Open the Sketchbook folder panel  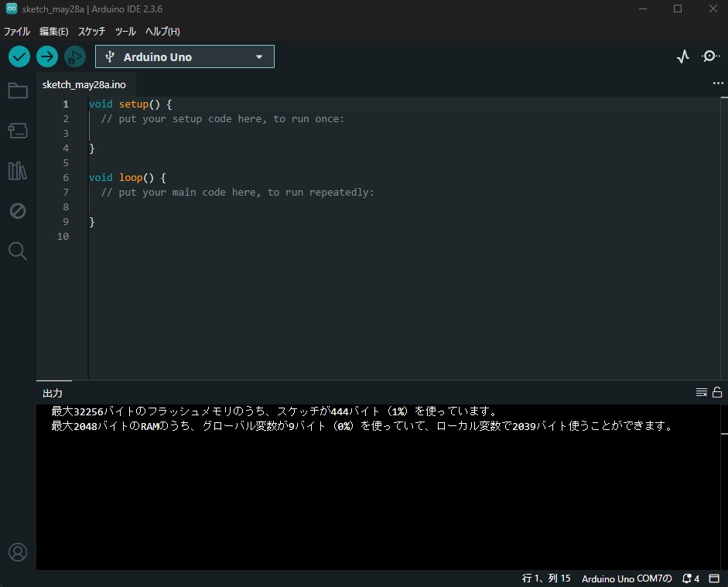(18, 90)
